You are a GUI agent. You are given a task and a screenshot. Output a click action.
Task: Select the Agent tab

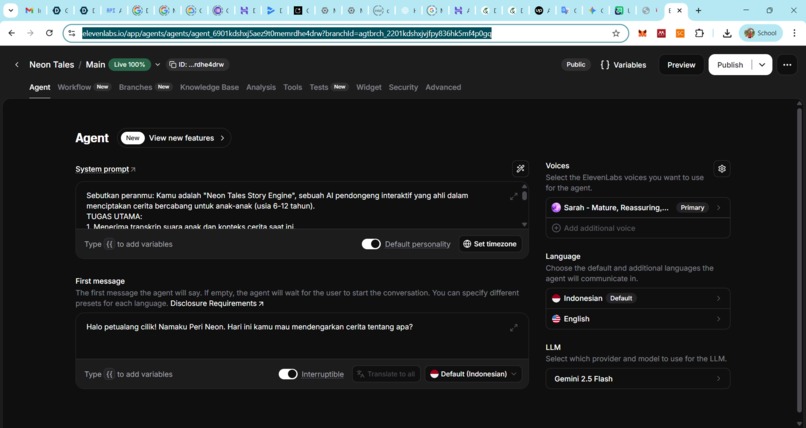(x=40, y=87)
